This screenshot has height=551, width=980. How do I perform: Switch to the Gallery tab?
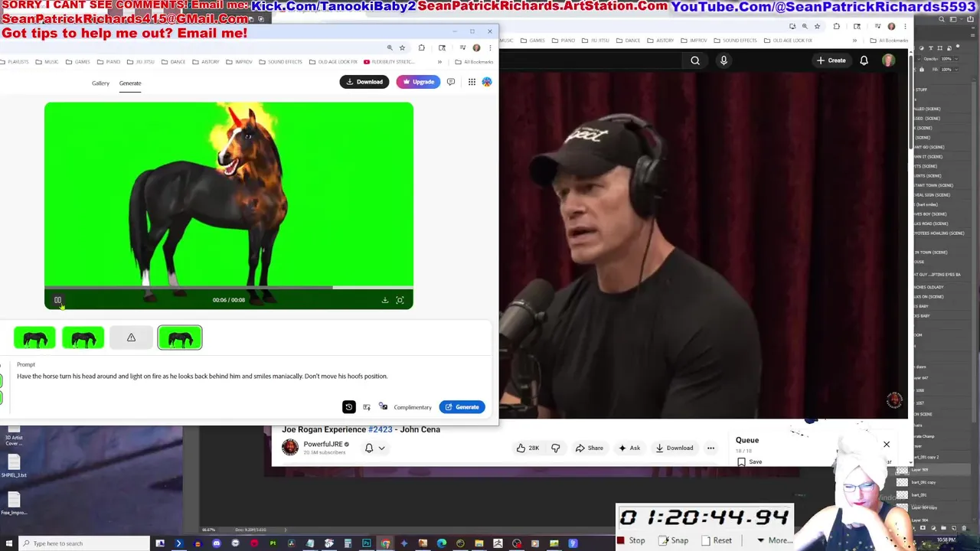click(100, 83)
